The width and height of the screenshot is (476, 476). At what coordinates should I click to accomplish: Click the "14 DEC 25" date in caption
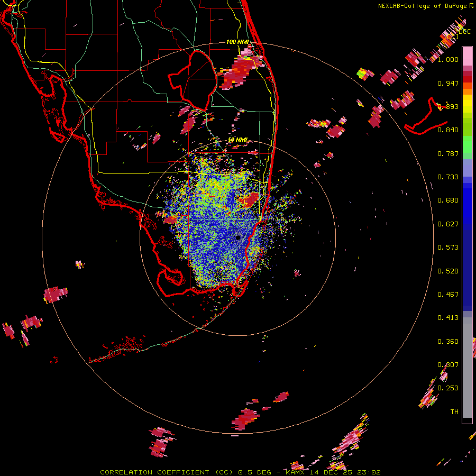(331, 472)
